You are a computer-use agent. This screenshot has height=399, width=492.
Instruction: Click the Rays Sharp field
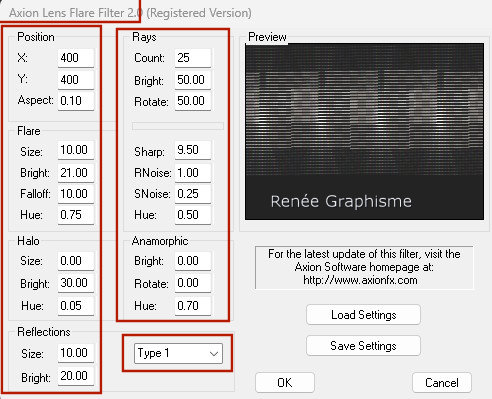(x=193, y=150)
